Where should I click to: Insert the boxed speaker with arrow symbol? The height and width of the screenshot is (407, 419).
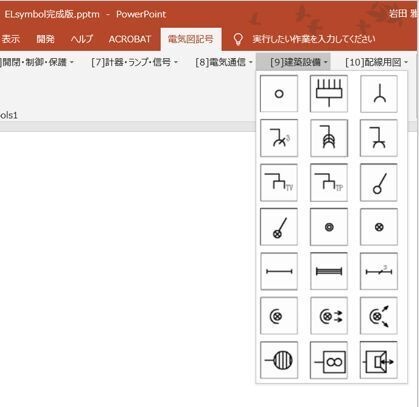(x=379, y=360)
